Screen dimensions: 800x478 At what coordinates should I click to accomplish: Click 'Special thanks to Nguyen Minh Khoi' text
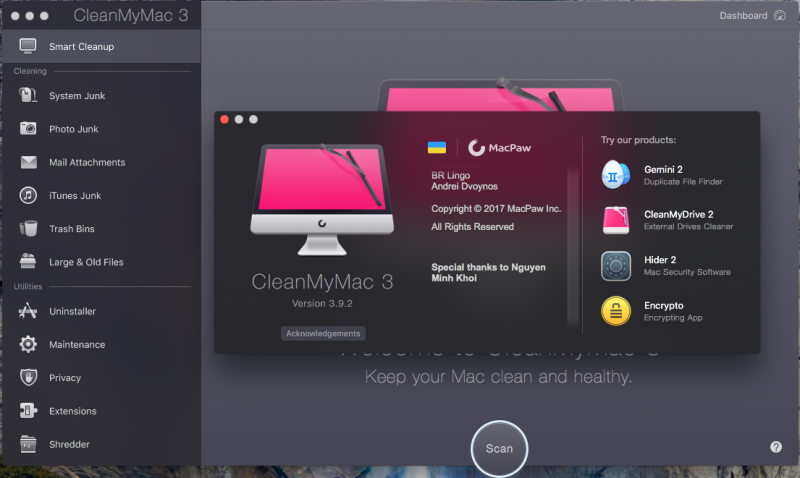(488, 272)
